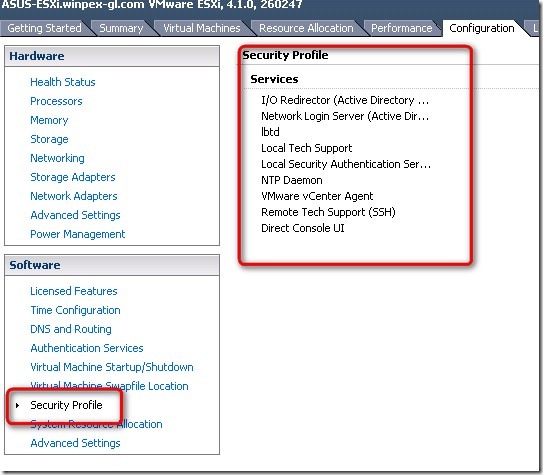Open Network Adapters settings
Image resolution: width=543 pixels, height=475 pixels.
[74, 196]
